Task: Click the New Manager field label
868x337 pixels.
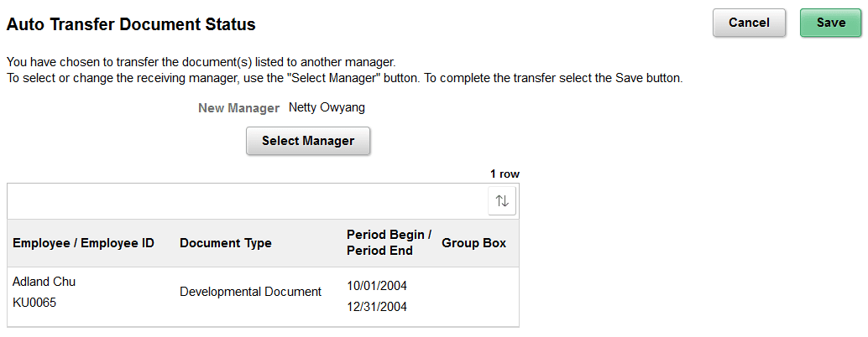Action: click(238, 108)
